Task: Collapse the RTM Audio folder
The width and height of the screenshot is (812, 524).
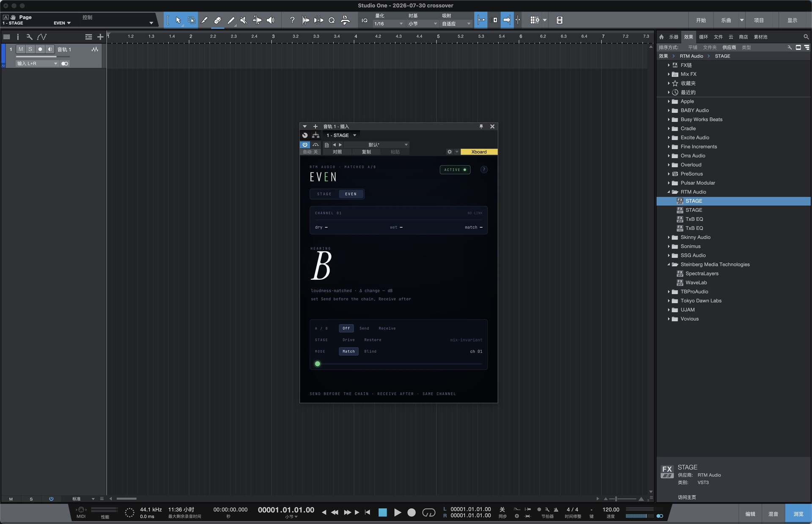Action: pos(669,192)
